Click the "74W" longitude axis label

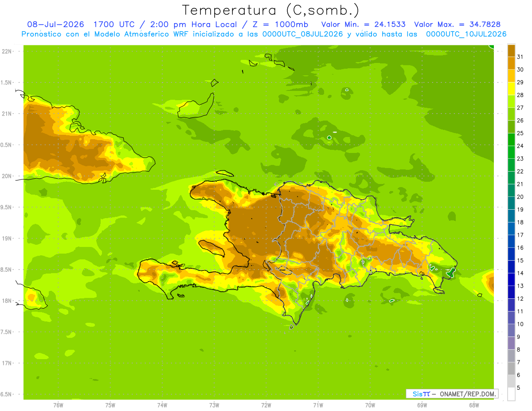(162, 405)
